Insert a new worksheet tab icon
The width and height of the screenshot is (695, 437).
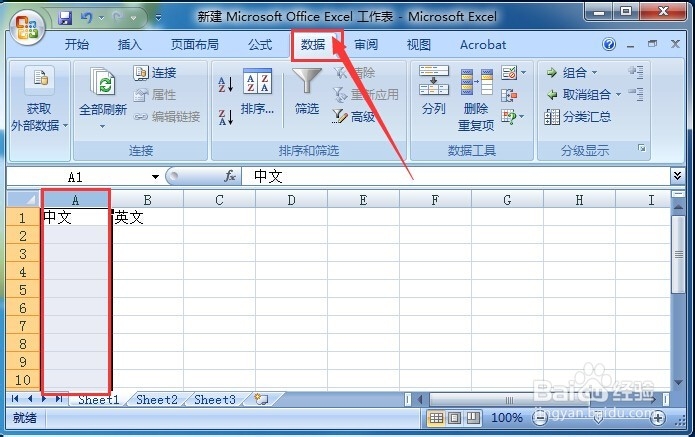261,399
